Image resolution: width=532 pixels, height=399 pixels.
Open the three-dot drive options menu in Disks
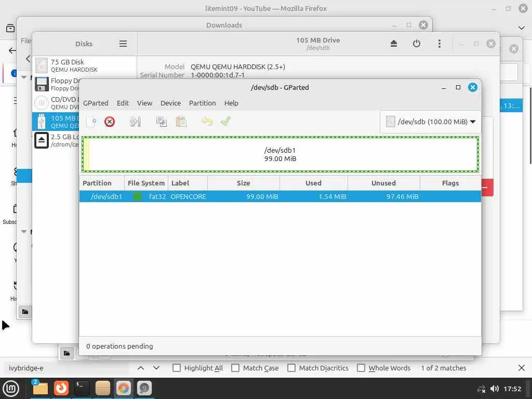coord(440,44)
